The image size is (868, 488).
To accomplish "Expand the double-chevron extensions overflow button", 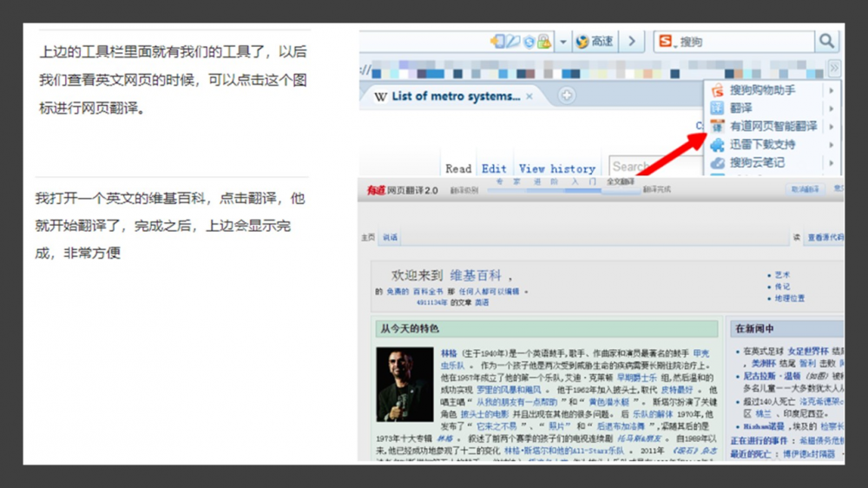I will 834,68.
